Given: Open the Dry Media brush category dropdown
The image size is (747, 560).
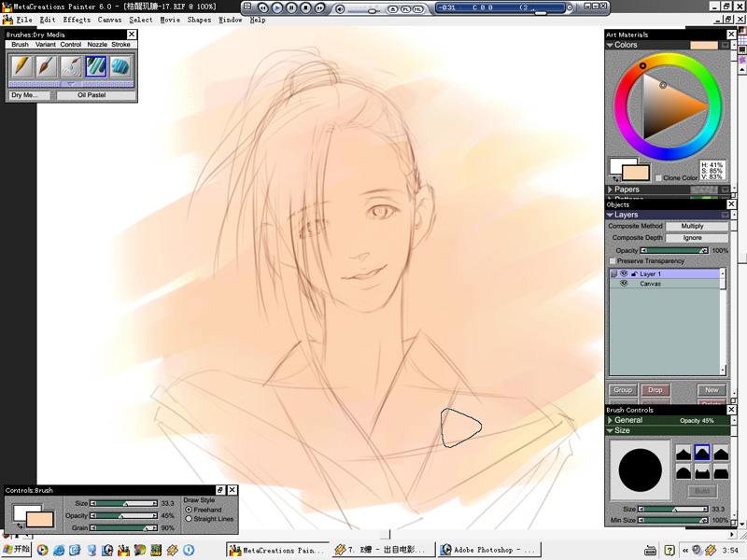Looking at the screenshot, I should (x=30, y=95).
